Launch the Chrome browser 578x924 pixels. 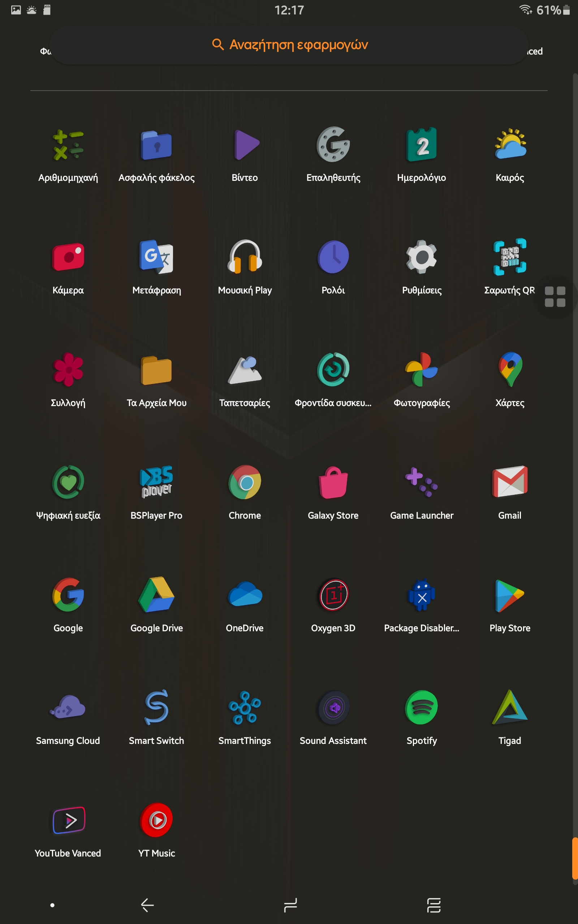coord(245,482)
